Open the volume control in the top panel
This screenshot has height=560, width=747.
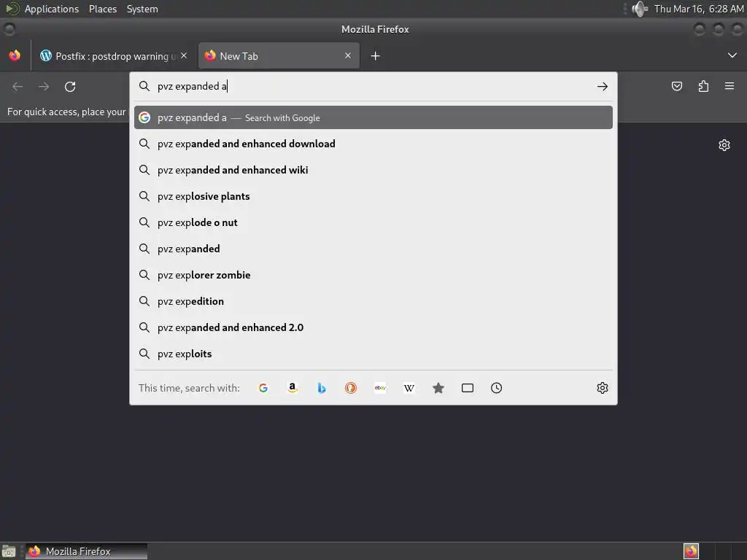click(639, 9)
